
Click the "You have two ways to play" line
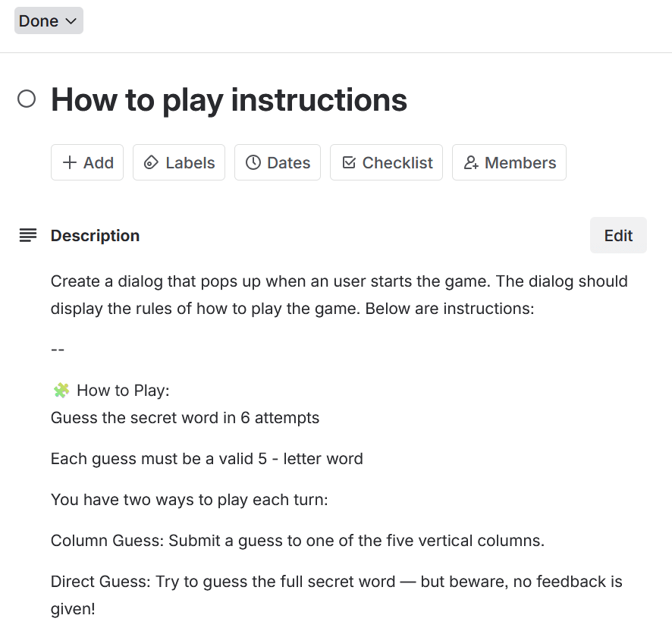[189, 500]
